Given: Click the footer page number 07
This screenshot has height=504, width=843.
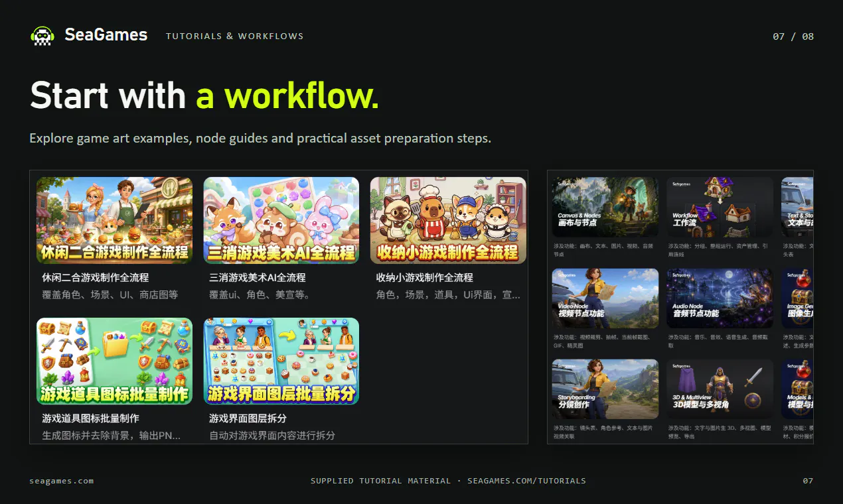Looking at the screenshot, I should (808, 481).
